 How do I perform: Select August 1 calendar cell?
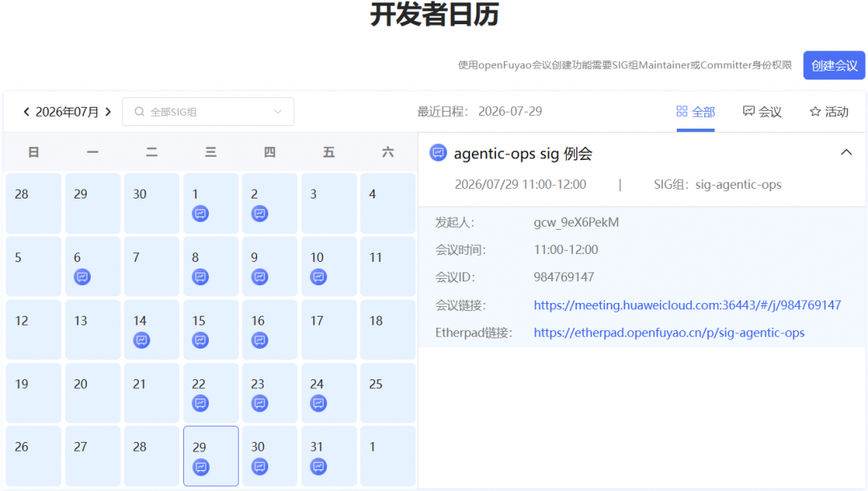tap(388, 456)
